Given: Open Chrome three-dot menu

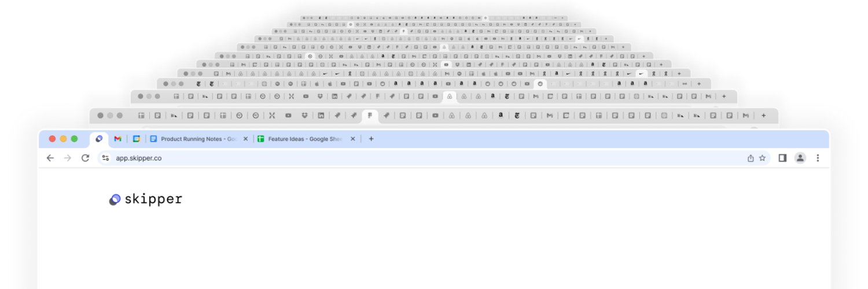Looking at the screenshot, I should (818, 158).
